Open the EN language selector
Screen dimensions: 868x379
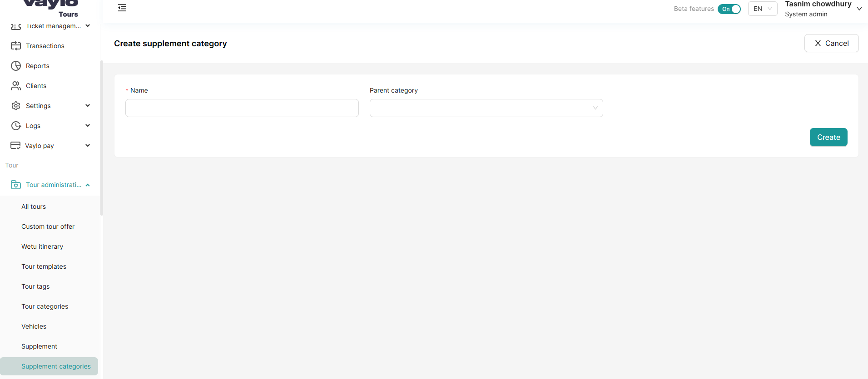pos(762,9)
